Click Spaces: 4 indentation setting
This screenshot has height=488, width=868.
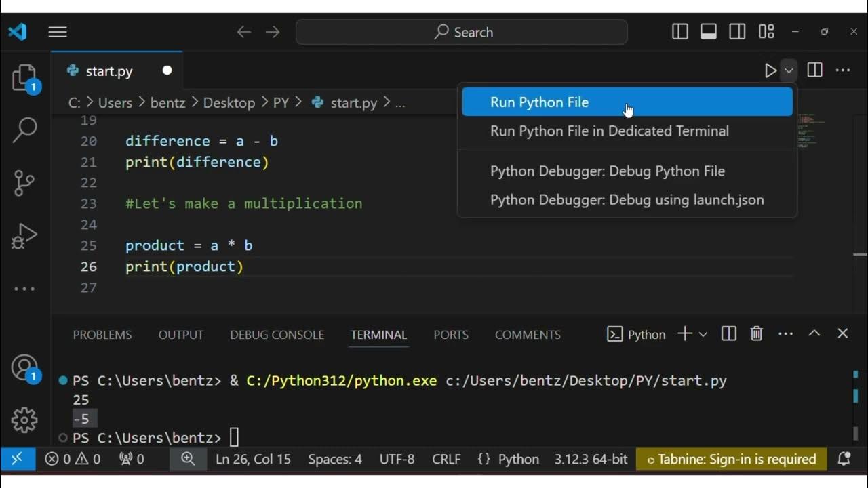(335, 459)
